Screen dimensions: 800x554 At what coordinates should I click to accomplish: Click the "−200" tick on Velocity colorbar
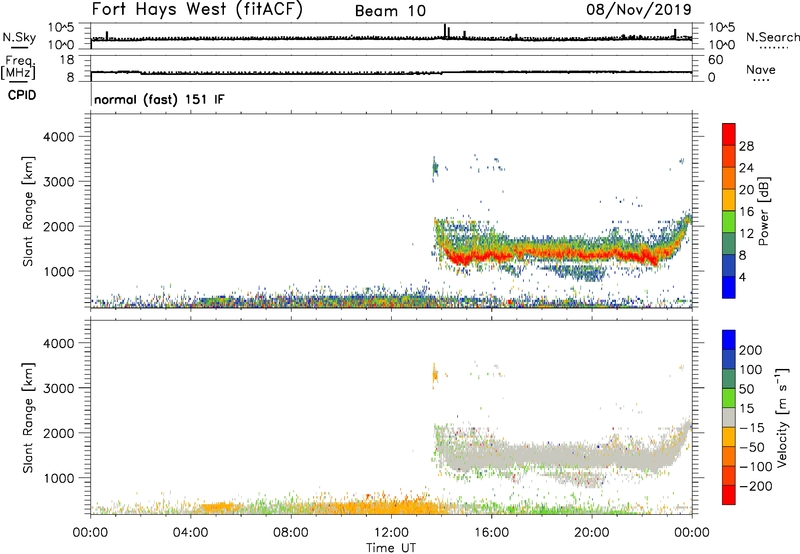click(x=756, y=486)
